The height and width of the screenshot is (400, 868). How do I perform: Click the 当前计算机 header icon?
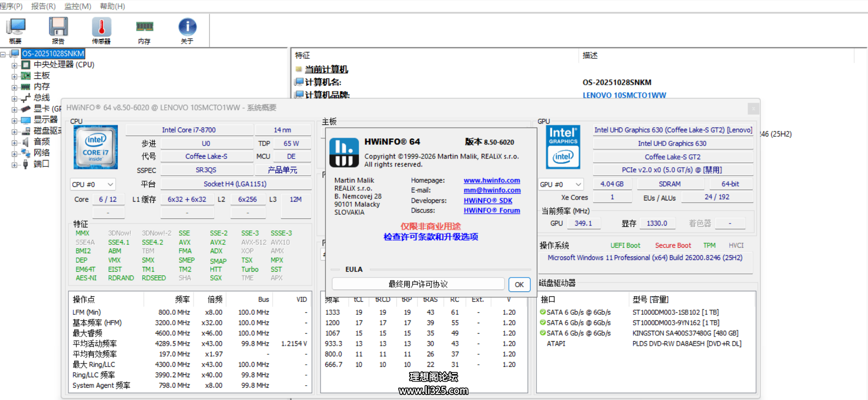pos(299,69)
